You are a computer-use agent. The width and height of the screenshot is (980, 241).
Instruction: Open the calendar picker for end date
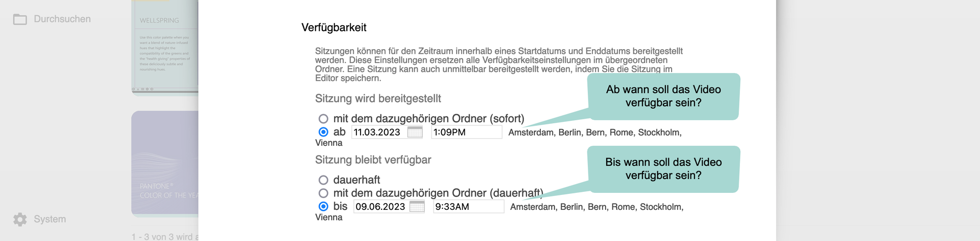coord(417,207)
